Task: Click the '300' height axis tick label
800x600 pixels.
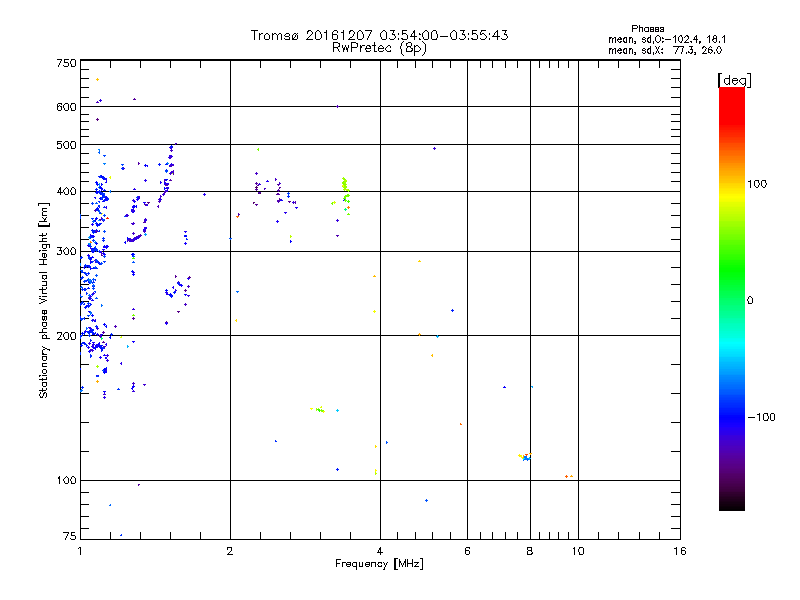Action: (66, 252)
